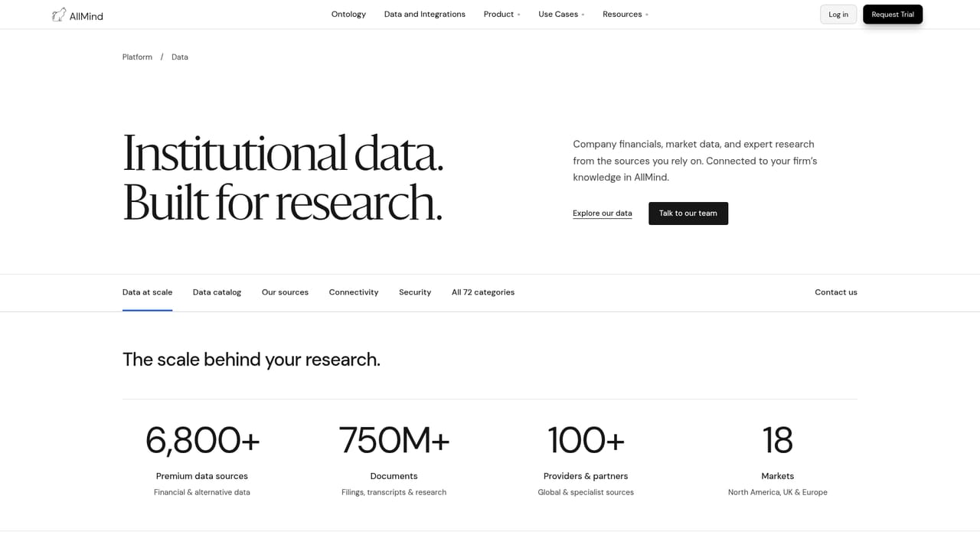Click the 'Company financials, market data' paragraph
This screenshot has width=980, height=551.
(x=695, y=161)
